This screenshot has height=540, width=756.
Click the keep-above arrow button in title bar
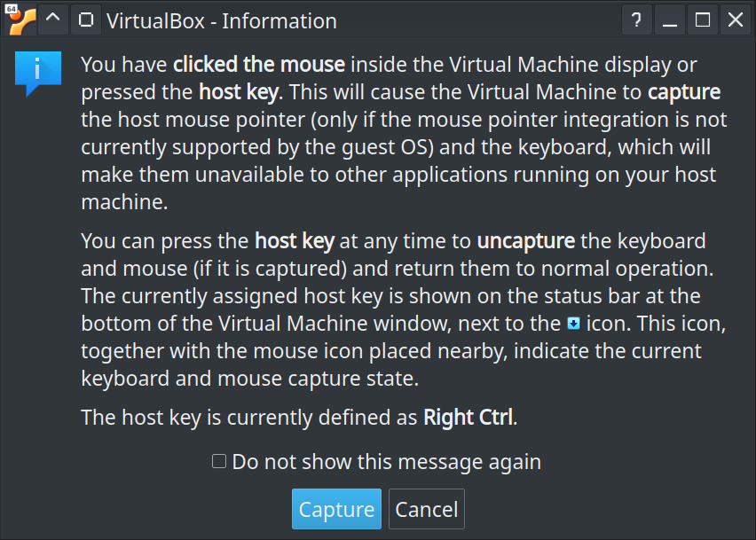click(52, 20)
